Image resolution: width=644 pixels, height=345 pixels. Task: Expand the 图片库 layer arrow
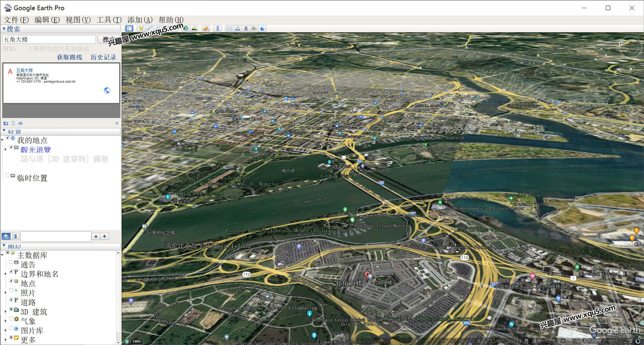click(x=6, y=330)
